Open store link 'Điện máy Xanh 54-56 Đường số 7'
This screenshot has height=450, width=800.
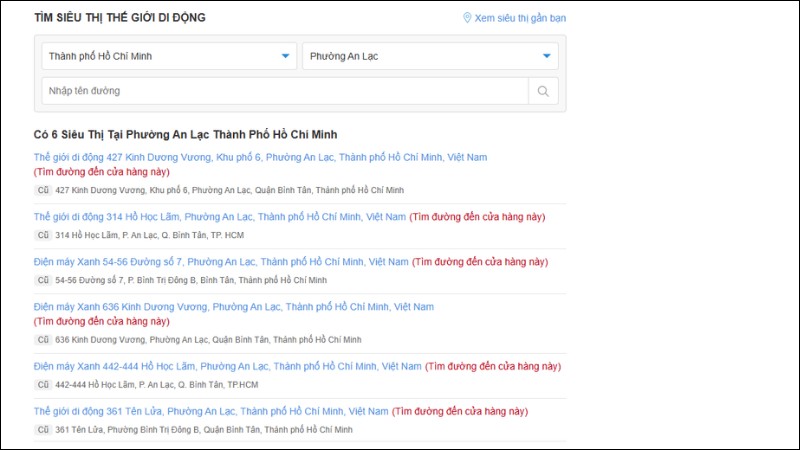click(221, 262)
